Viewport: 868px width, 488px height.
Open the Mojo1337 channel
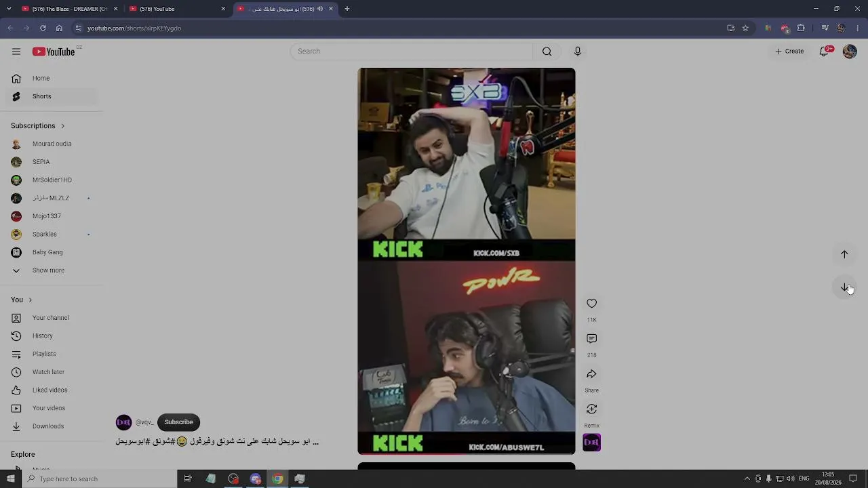point(52,216)
